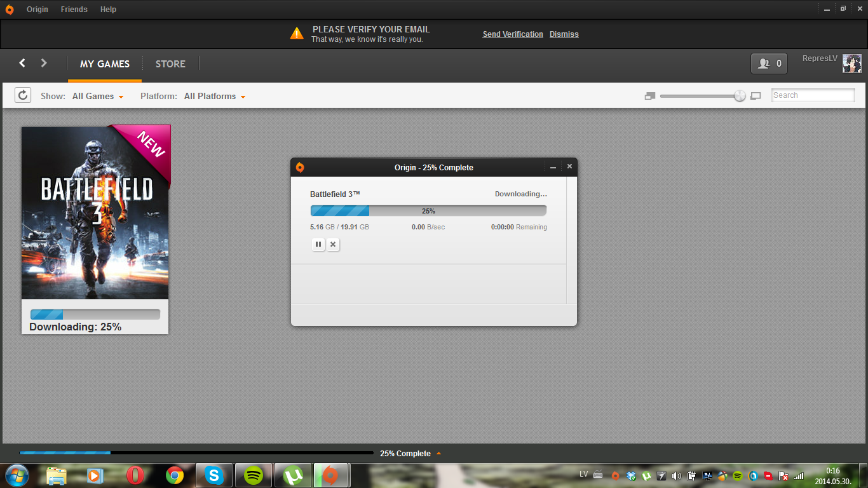This screenshot has height=488, width=868.
Task: Click the 5.16 GB / 19.91 GB text
Action: pyautogui.click(x=339, y=227)
